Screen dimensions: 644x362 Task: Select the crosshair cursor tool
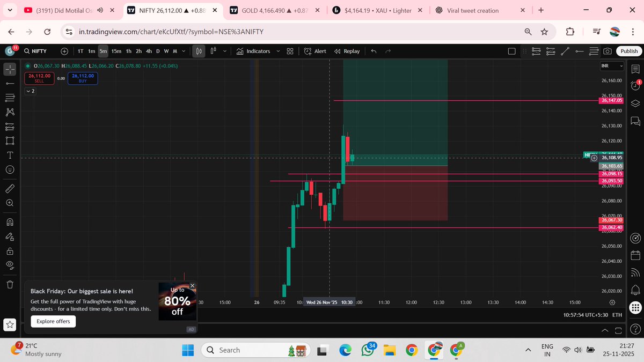(x=10, y=69)
